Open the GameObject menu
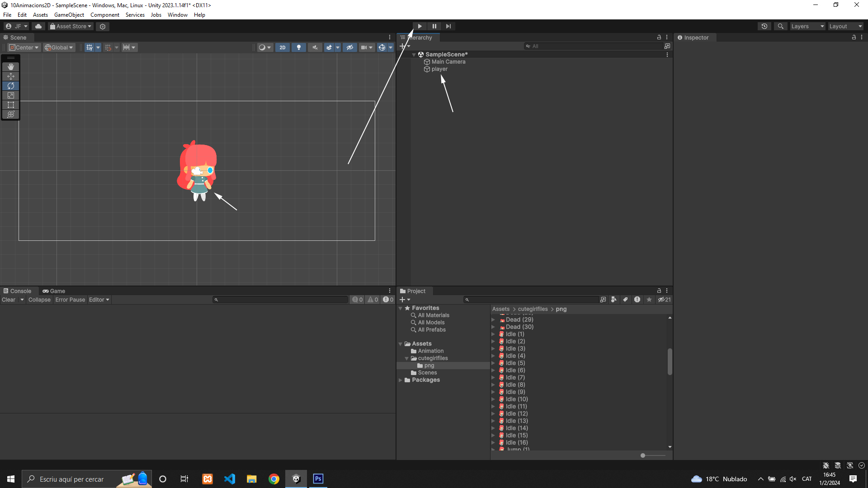Screen dimensions: 868x488 click(69, 15)
